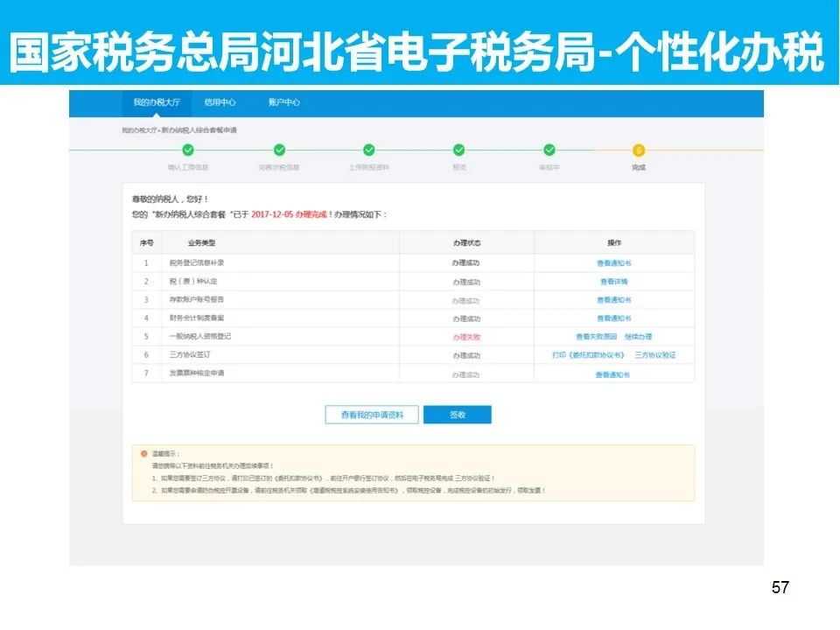The width and height of the screenshot is (840, 630).
Task: Click the slide page number 57
Action: 780,587
